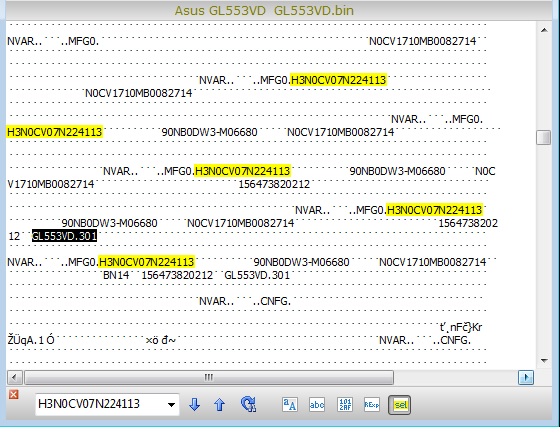This screenshot has height=444, width=560.
Task: Toggle the yellow 'sel' highlight-all button
Action: click(400, 405)
